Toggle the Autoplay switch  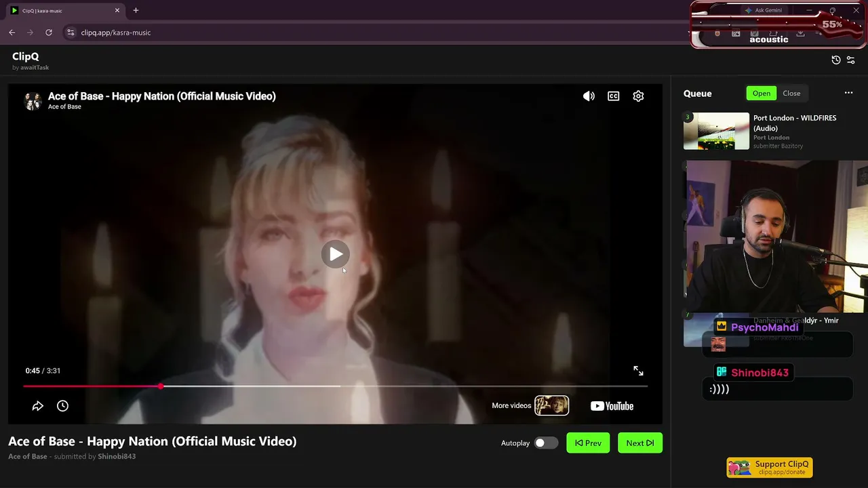(x=545, y=443)
